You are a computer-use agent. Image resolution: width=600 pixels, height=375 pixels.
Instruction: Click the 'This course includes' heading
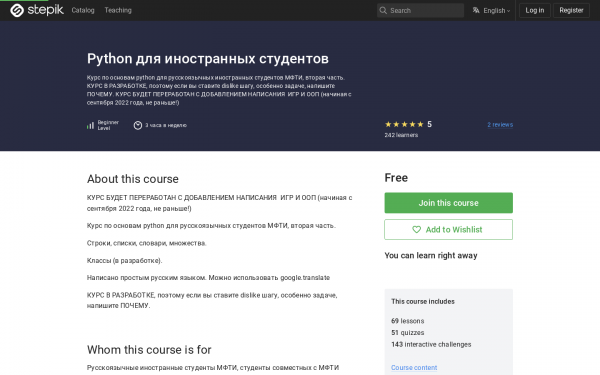(x=423, y=302)
